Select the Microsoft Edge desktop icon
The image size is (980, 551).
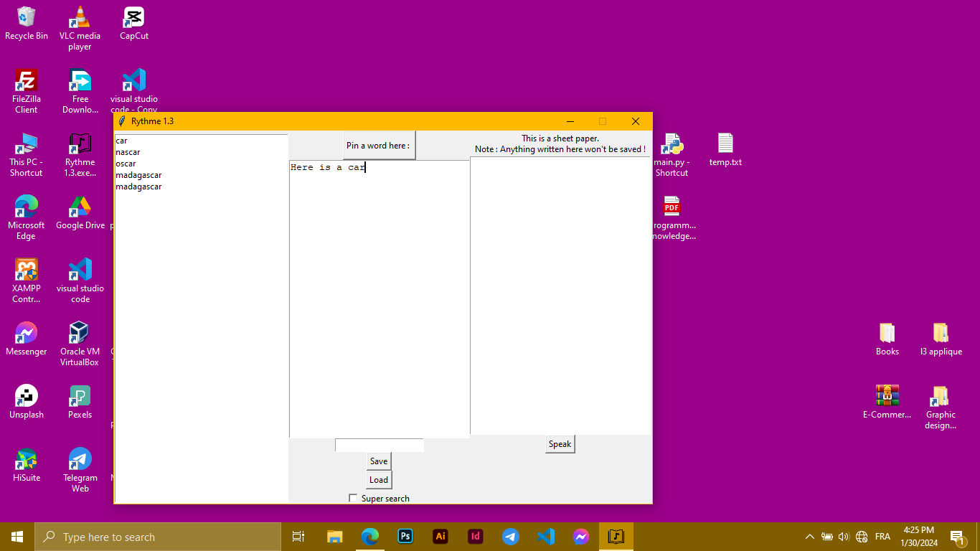click(27, 217)
